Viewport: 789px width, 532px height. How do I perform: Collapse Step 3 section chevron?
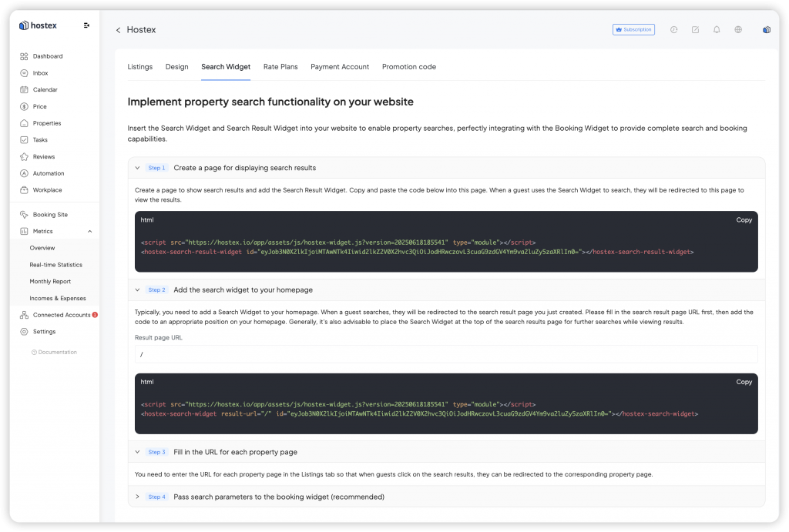pos(137,452)
